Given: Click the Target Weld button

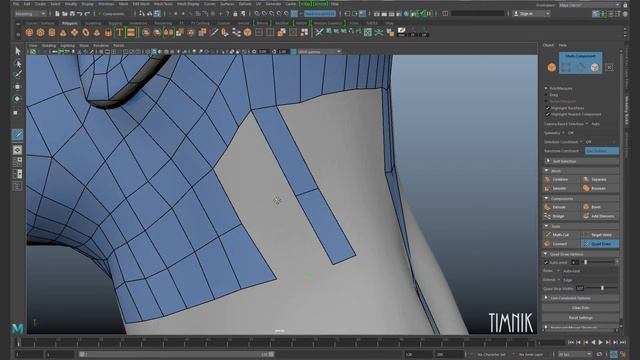Looking at the screenshot, I should tap(600, 235).
